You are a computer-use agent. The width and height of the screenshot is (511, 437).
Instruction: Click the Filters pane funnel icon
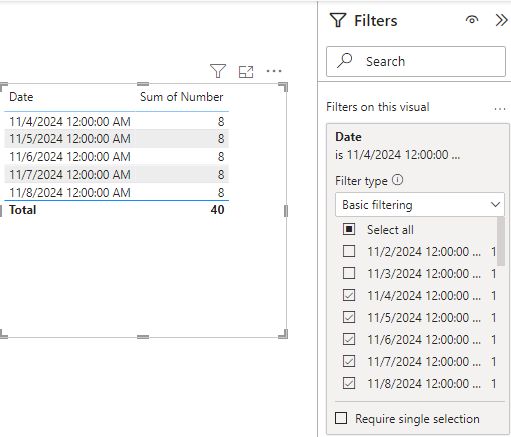pyautogui.click(x=338, y=20)
